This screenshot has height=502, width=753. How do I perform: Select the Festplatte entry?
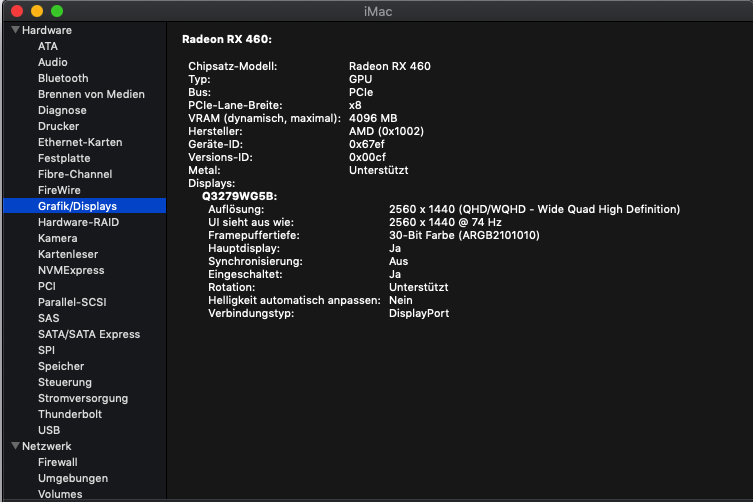pyautogui.click(x=64, y=158)
